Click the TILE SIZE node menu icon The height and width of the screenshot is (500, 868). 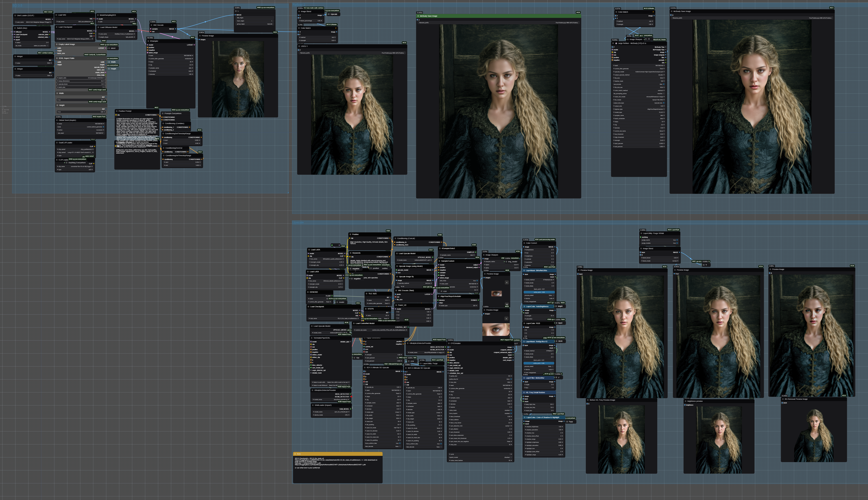point(366,294)
